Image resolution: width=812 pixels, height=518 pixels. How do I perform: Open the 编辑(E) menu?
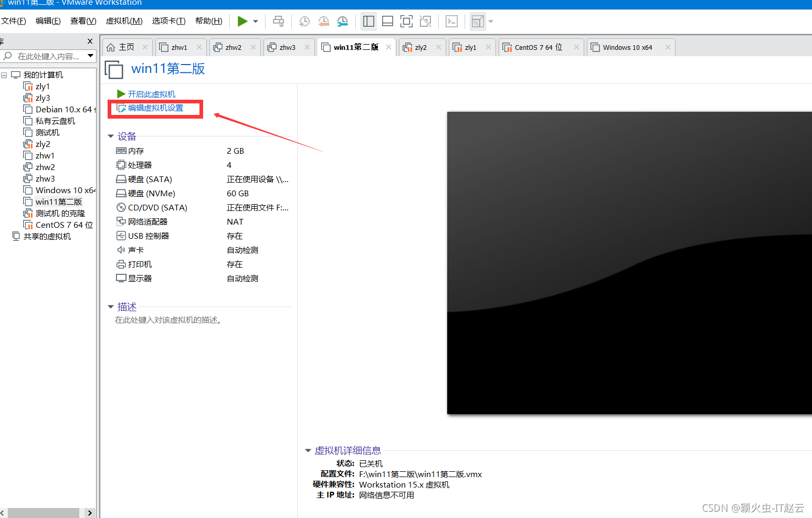[x=48, y=21]
